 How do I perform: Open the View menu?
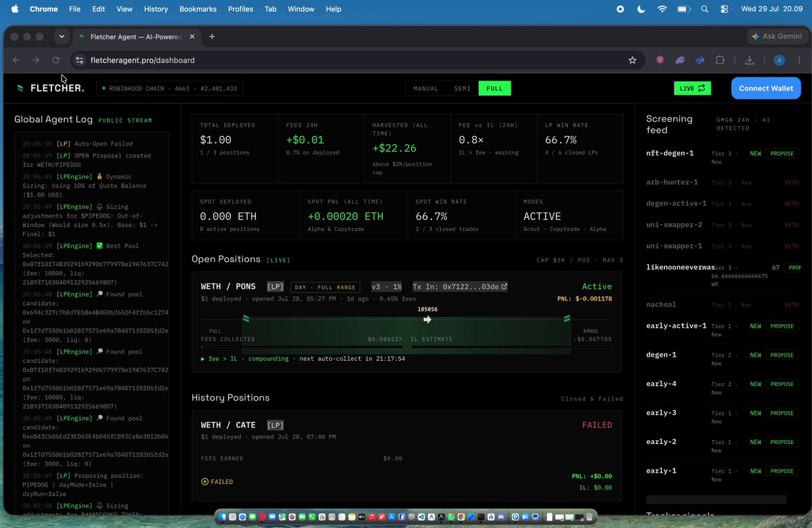tap(125, 9)
